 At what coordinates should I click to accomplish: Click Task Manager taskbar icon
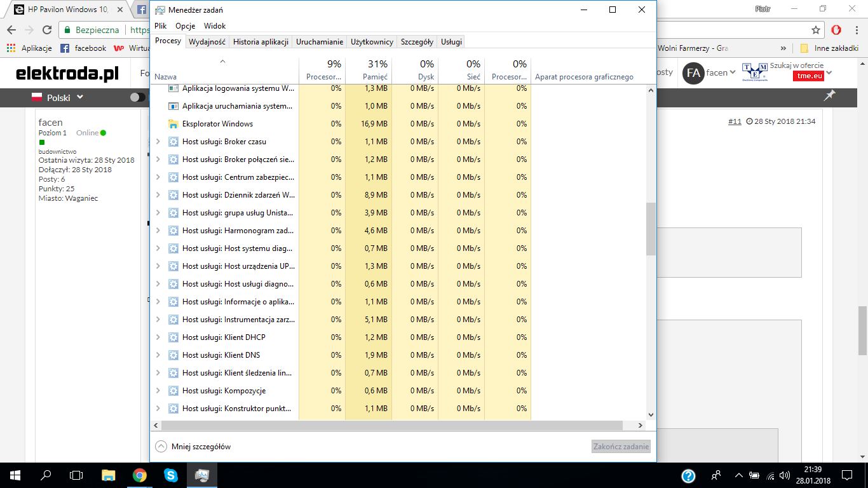pyautogui.click(x=201, y=475)
